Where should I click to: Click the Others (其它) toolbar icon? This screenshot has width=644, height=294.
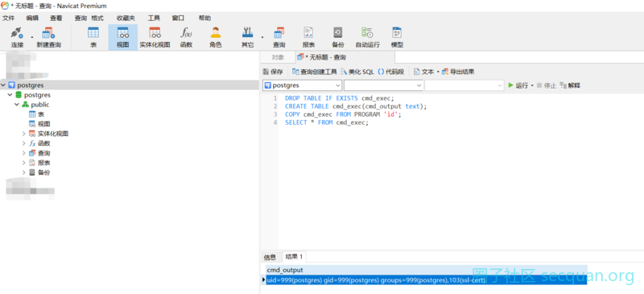point(248,38)
